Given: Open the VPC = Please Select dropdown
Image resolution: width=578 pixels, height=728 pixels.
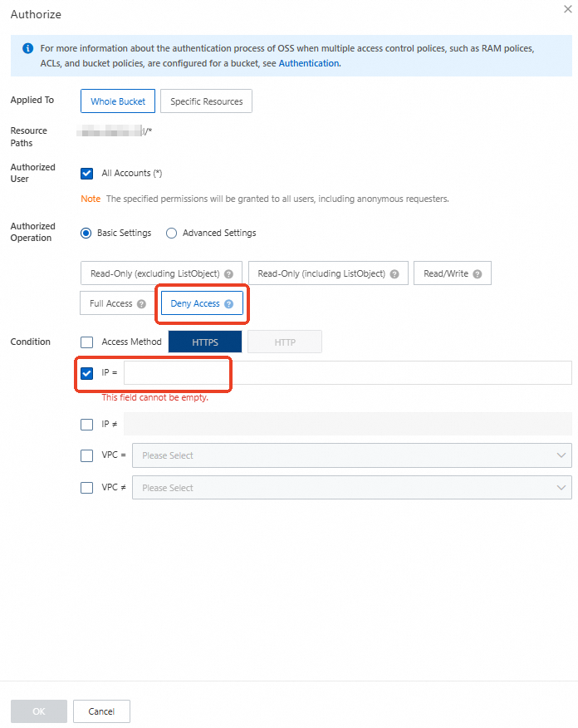Looking at the screenshot, I should pyautogui.click(x=351, y=455).
